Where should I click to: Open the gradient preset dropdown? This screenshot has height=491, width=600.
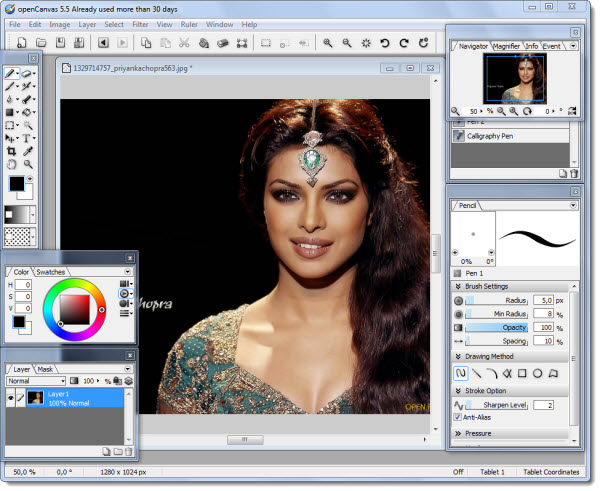(33, 215)
